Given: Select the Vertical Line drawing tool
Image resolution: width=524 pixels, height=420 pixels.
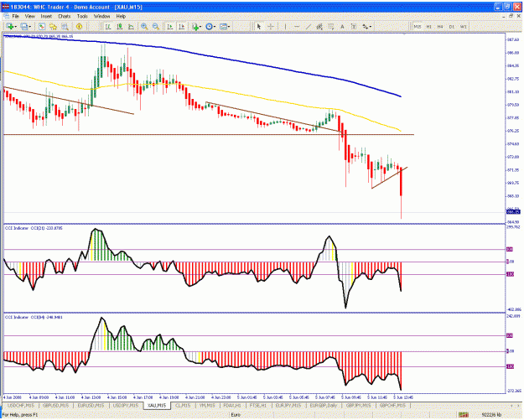Looking at the screenshot, I should click(x=285, y=26).
